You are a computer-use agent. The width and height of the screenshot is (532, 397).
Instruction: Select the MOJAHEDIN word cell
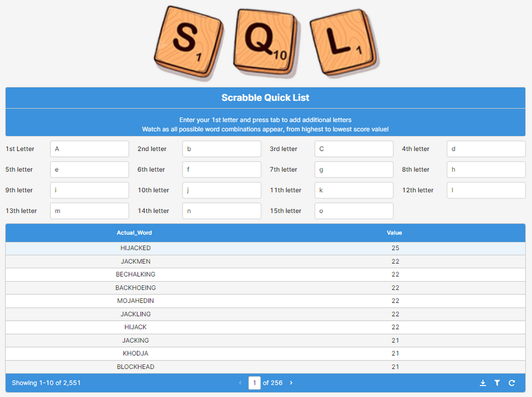[x=136, y=301]
